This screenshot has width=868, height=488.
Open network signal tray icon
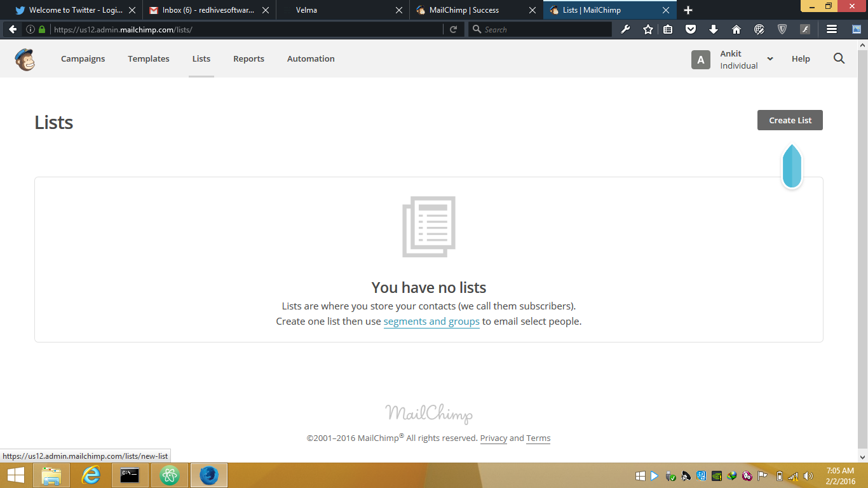793,476
